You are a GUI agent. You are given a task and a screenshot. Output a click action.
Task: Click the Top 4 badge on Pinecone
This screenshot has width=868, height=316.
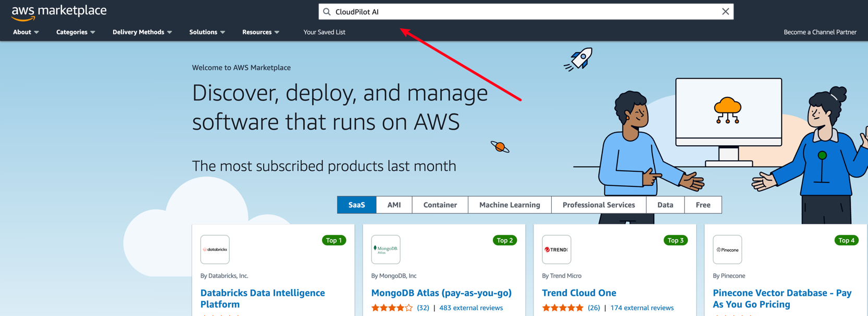point(847,240)
